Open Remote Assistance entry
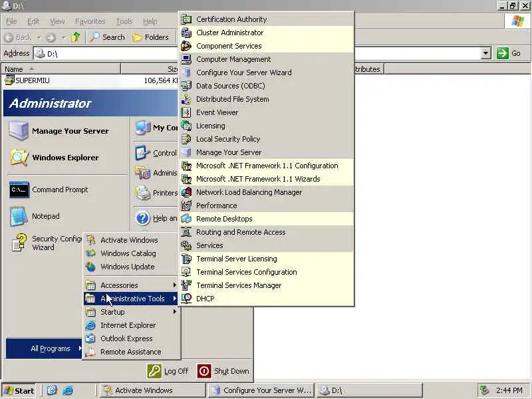 point(131,352)
